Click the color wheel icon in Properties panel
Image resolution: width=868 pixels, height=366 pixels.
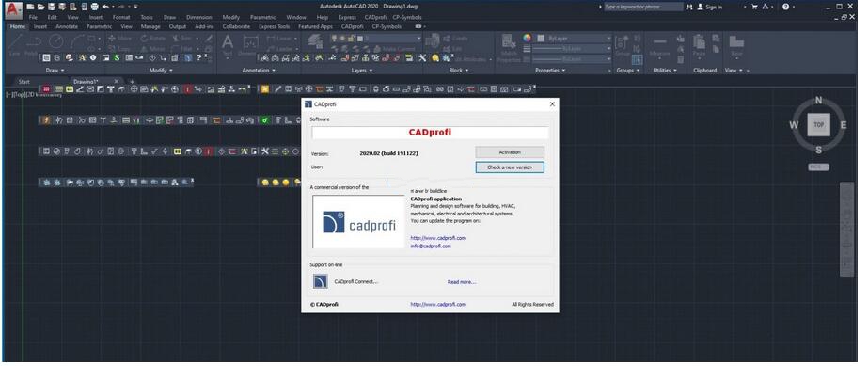point(527,39)
